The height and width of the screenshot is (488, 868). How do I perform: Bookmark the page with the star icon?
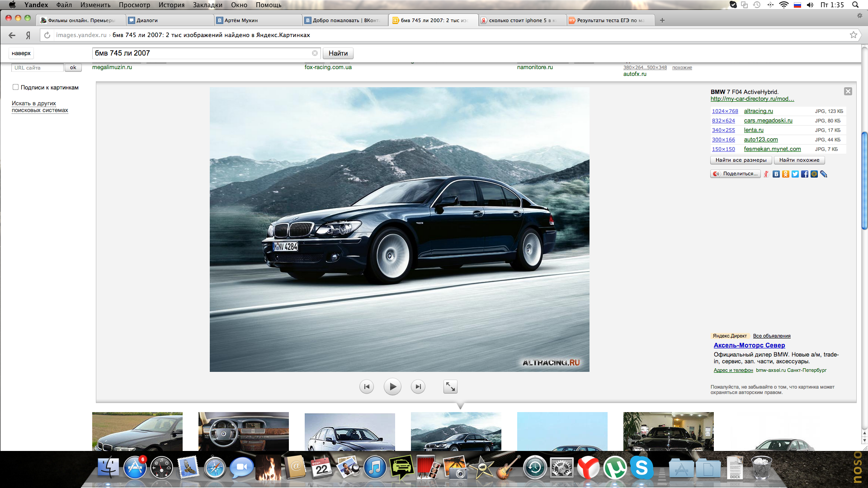click(853, 35)
